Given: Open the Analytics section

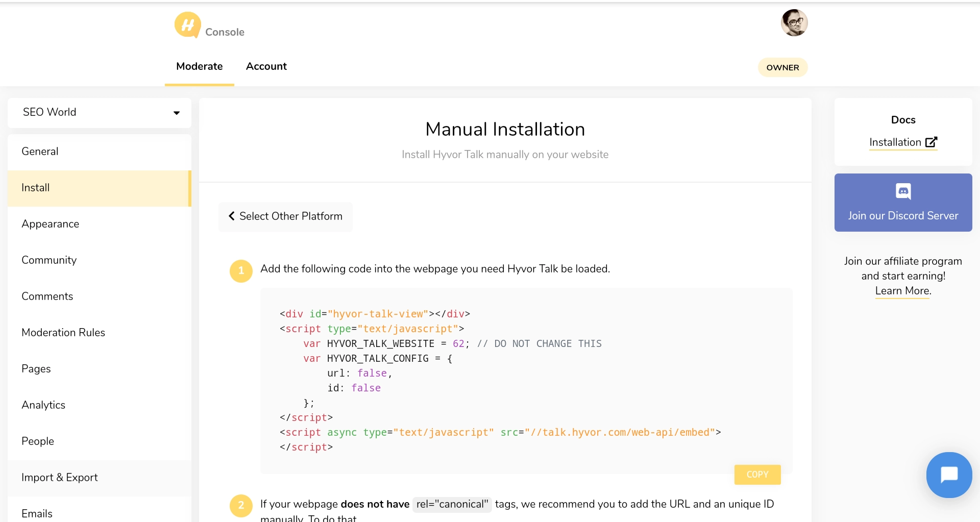Looking at the screenshot, I should (x=100, y=405).
